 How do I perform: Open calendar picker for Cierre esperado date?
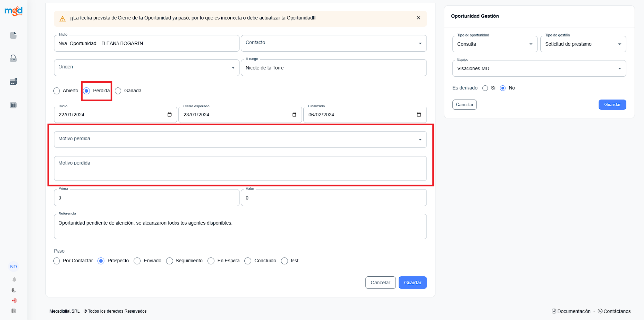coord(294,115)
